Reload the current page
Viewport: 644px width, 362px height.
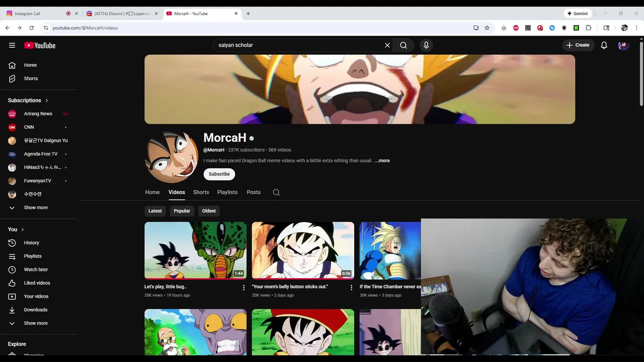(31, 28)
